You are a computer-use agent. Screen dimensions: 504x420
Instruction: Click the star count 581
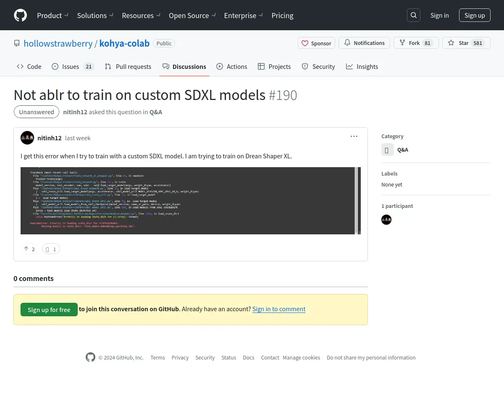(x=478, y=43)
